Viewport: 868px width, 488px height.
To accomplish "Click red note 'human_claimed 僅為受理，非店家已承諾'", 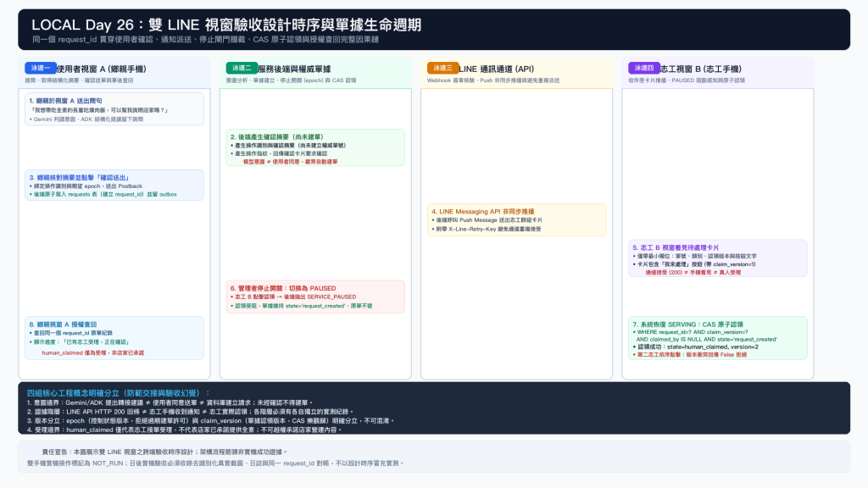I will click(x=93, y=352).
